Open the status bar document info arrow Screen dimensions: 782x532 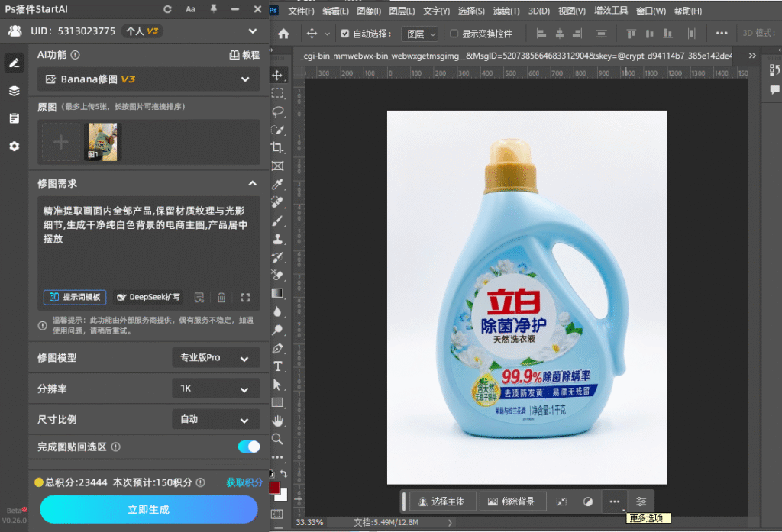pyautogui.click(x=449, y=523)
